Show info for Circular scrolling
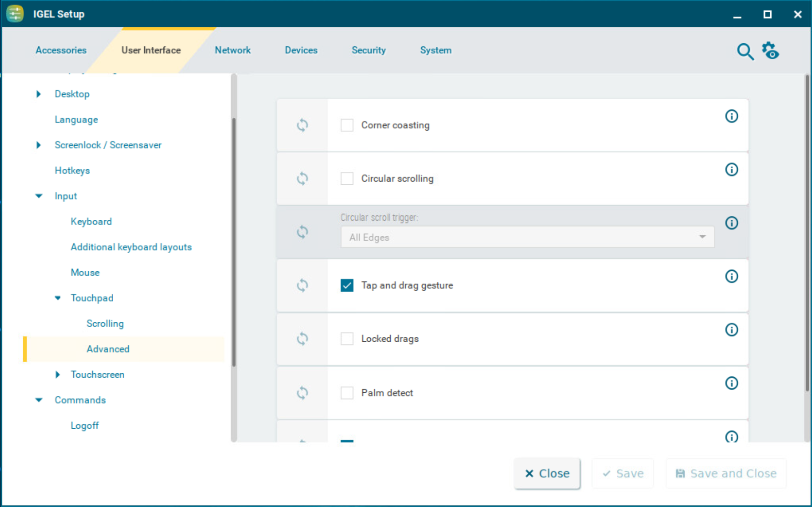This screenshot has width=812, height=507. [731, 170]
